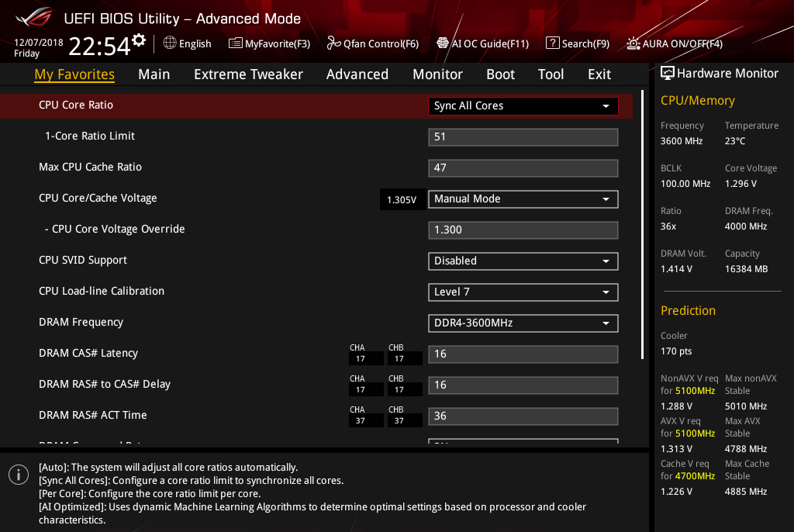The height and width of the screenshot is (532, 794).
Task: Select the Monitor tab
Action: 437,74
